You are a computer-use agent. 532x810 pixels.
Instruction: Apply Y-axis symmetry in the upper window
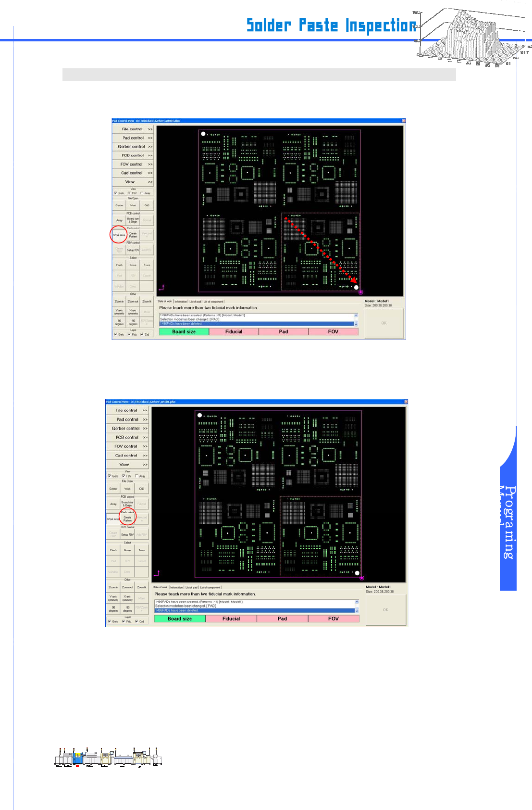pyautogui.click(x=119, y=312)
